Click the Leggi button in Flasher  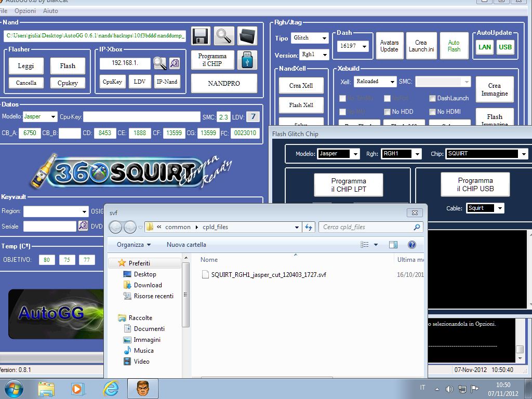click(x=26, y=66)
